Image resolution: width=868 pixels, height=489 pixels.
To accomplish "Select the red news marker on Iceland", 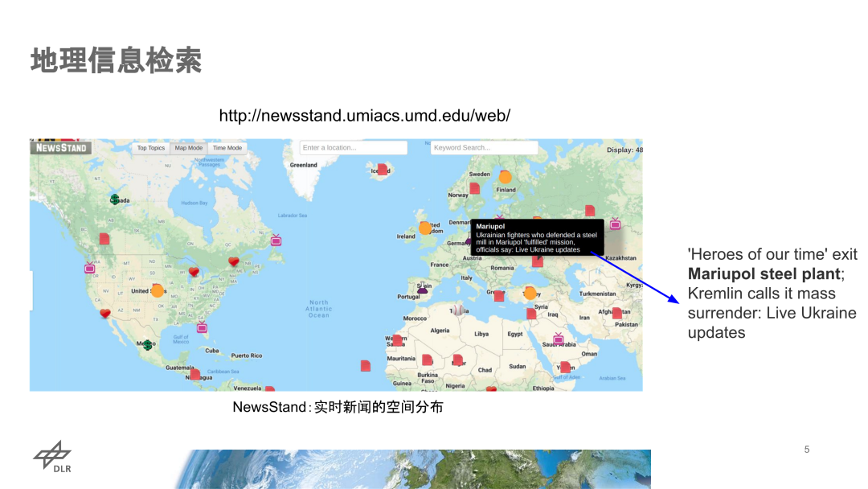I will pyautogui.click(x=383, y=169).
